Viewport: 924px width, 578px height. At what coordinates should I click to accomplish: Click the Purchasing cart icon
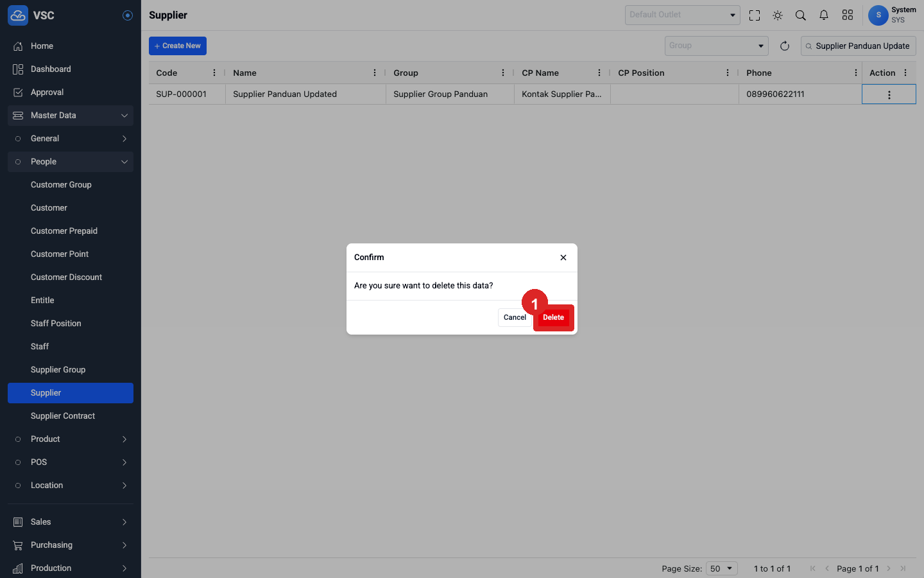[18, 545]
